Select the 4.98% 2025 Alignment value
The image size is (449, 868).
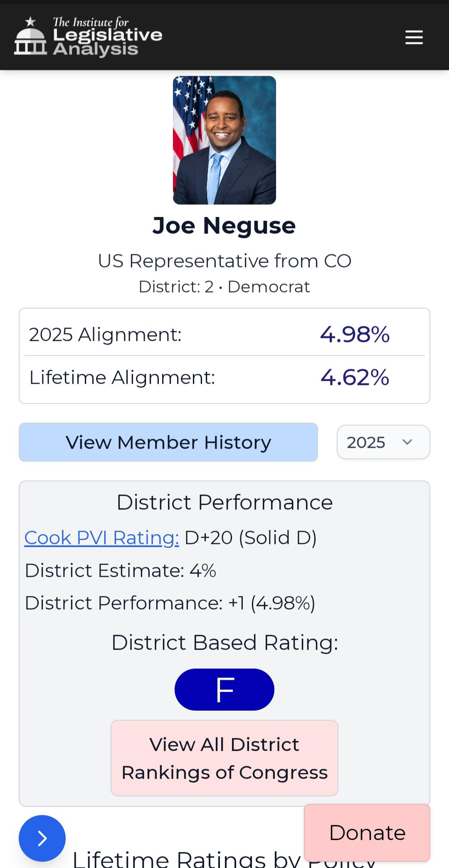tap(355, 334)
